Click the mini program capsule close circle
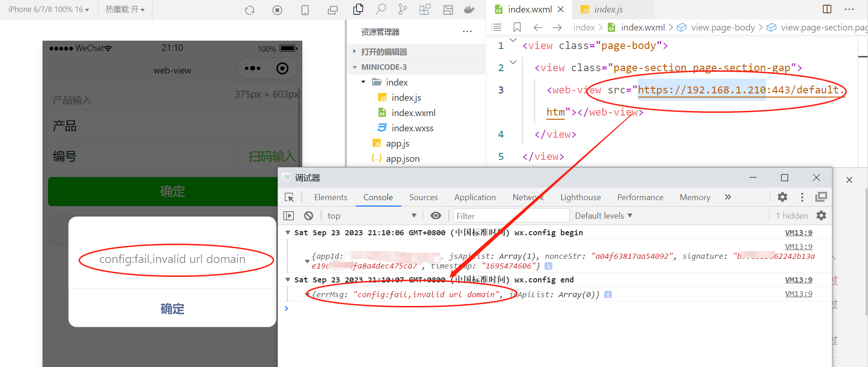Screen dimensions: 868x367 [x=282, y=68]
